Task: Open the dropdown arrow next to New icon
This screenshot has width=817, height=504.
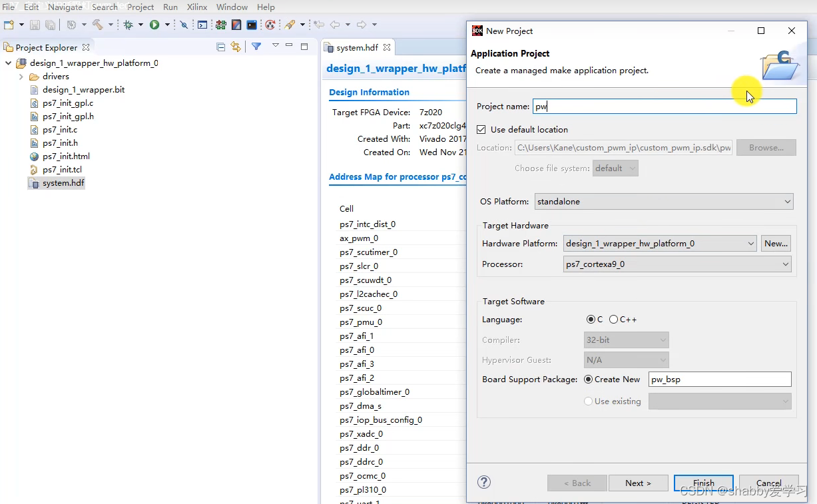Action: click(x=21, y=25)
